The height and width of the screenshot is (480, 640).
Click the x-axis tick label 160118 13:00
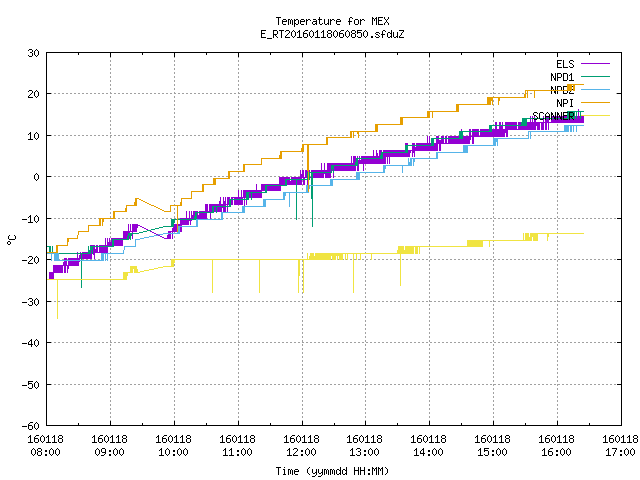[364, 446]
